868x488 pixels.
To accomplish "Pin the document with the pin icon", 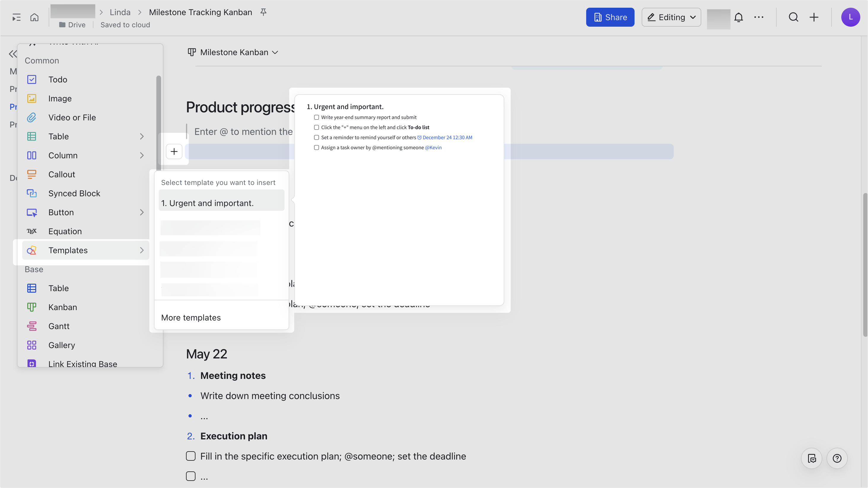I will (x=263, y=12).
